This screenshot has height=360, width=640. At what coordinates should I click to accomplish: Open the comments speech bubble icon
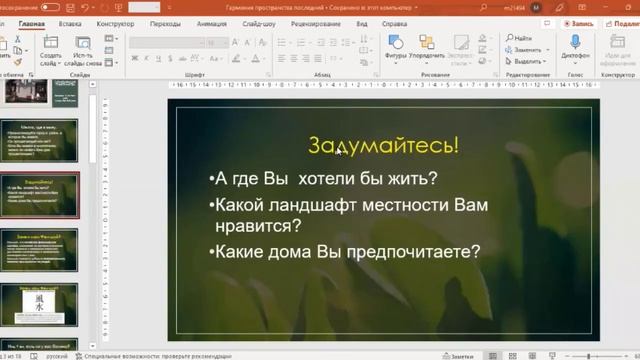(x=547, y=24)
